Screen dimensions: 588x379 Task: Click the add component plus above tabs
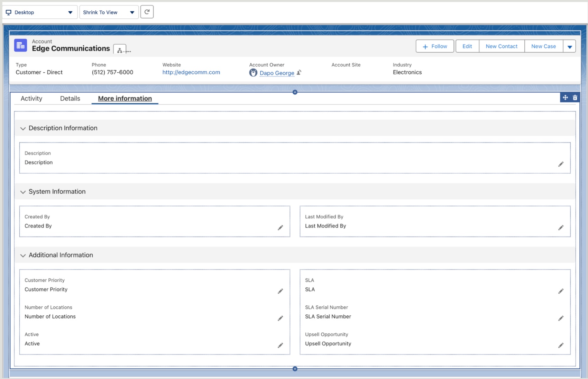coord(295,92)
